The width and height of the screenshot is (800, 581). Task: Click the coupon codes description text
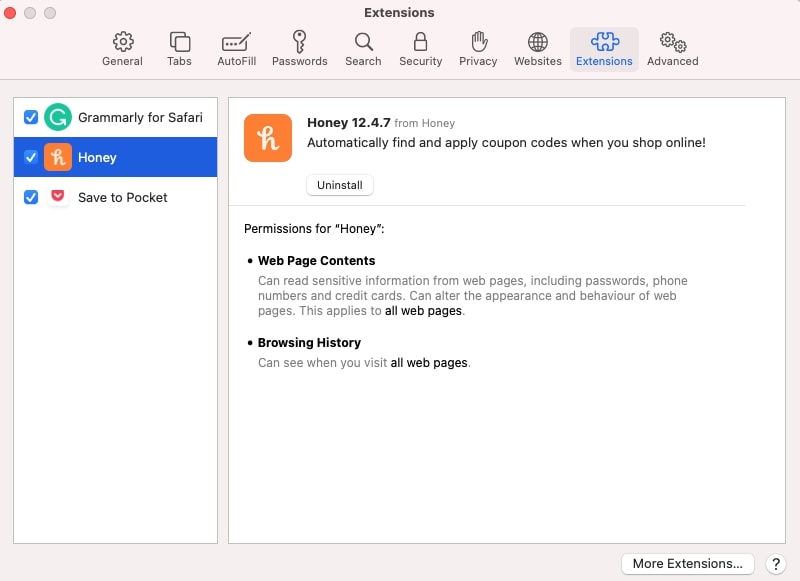click(x=506, y=142)
